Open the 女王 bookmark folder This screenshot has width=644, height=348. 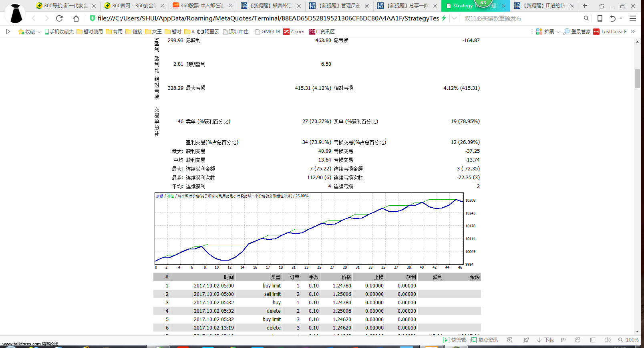coord(153,32)
